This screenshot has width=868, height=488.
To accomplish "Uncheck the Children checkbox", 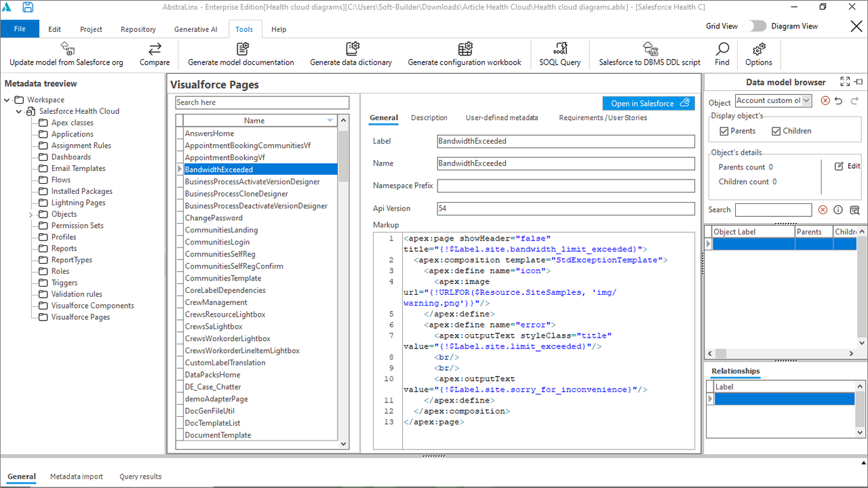I will pyautogui.click(x=776, y=131).
